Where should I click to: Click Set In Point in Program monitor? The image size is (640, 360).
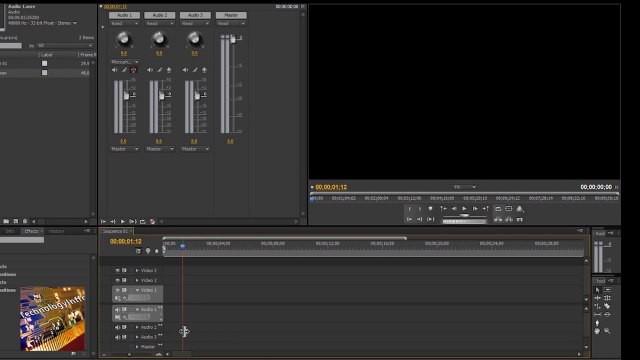tap(409, 209)
